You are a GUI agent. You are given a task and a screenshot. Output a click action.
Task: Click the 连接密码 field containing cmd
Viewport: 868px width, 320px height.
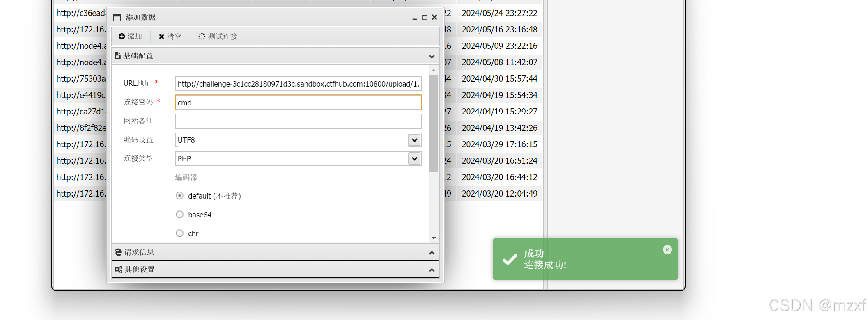pyautogui.click(x=299, y=103)
